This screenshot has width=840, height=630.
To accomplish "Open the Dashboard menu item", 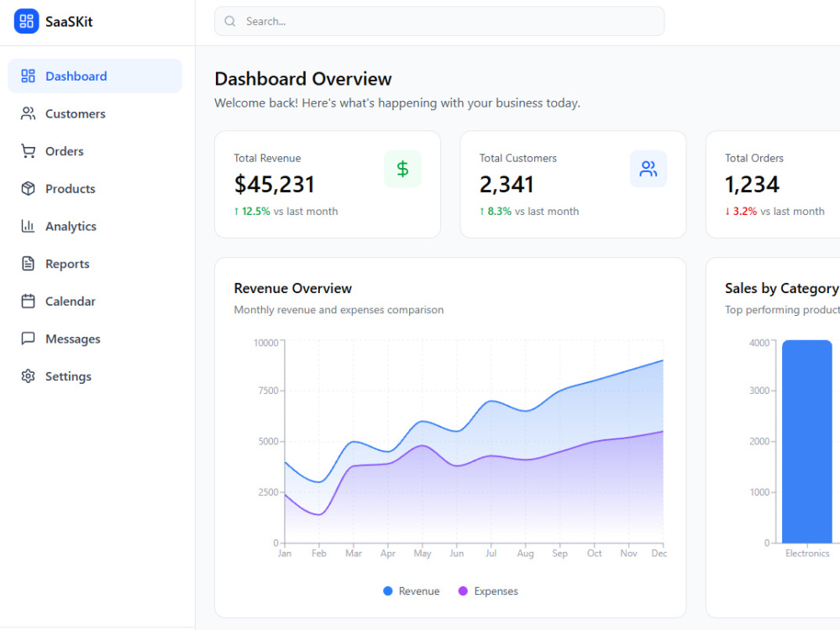I will (95, 76).
